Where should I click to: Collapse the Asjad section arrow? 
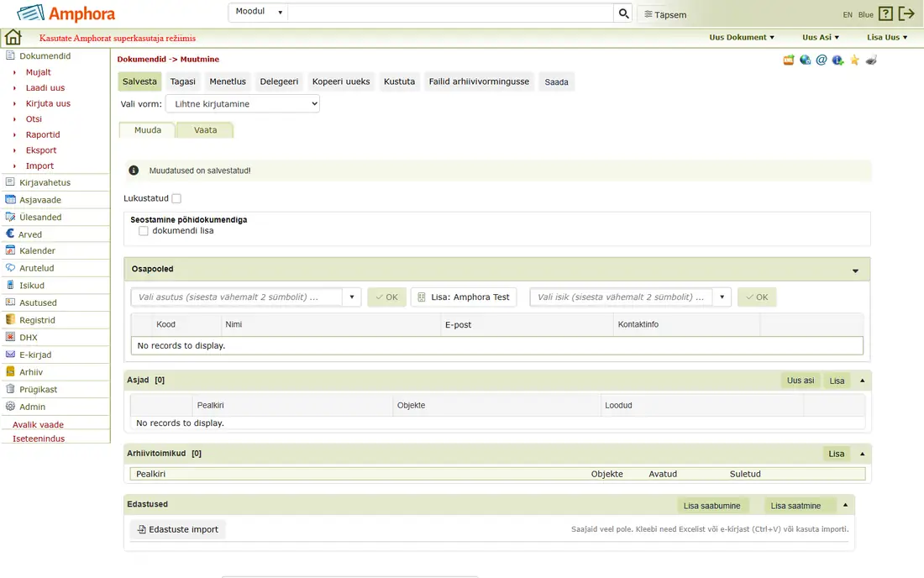(862, 381)
